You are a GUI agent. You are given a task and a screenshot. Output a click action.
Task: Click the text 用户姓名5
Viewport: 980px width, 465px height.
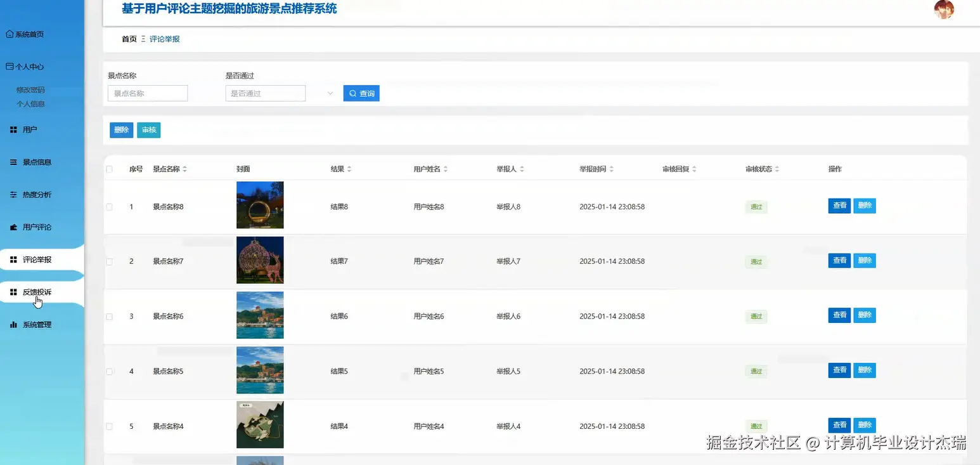429,371
